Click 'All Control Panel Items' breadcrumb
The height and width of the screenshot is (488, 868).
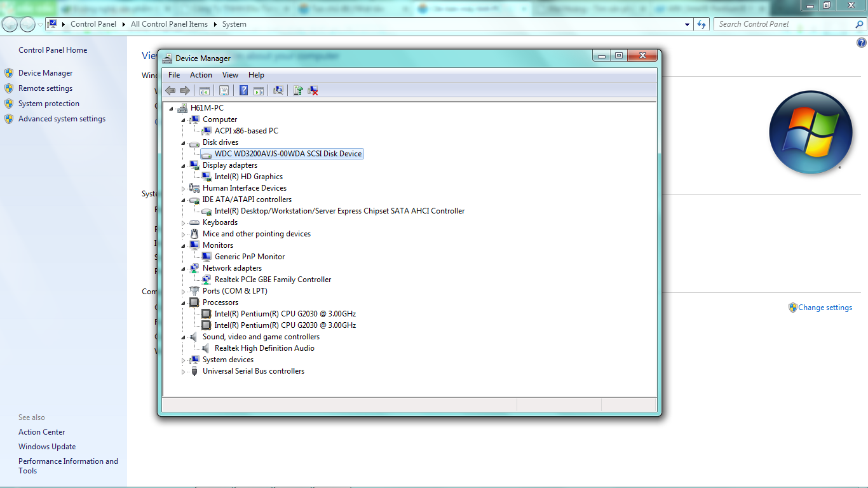169,24
